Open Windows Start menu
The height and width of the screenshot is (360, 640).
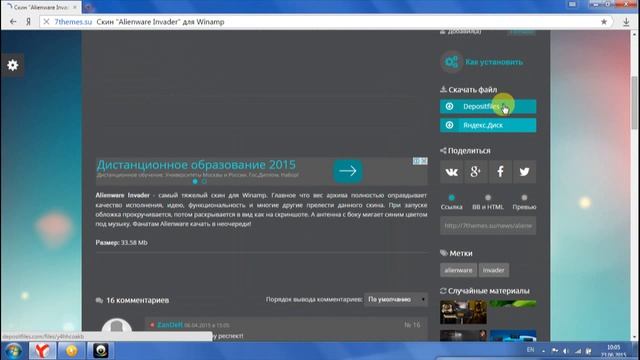14,351
